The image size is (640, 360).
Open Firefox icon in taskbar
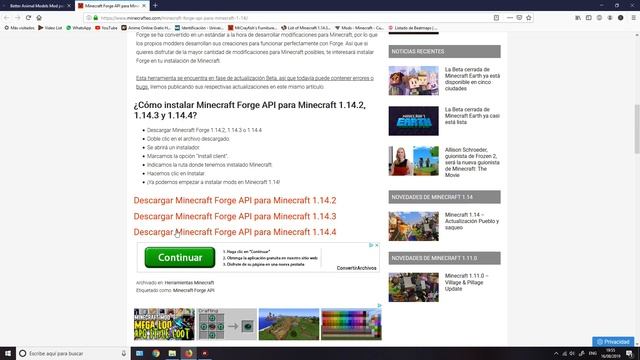tap(188, 353)
